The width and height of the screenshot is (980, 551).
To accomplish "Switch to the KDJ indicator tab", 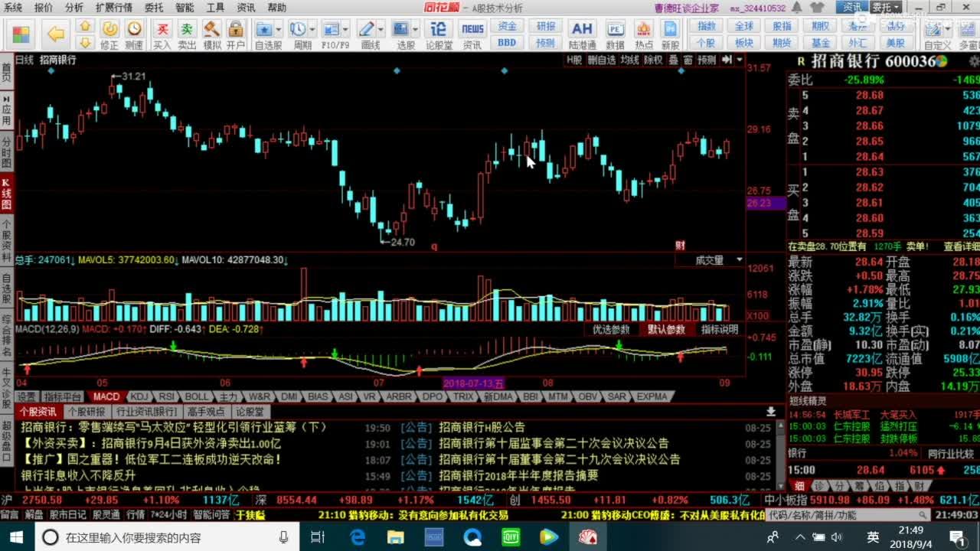I will [x=139, y=396].
